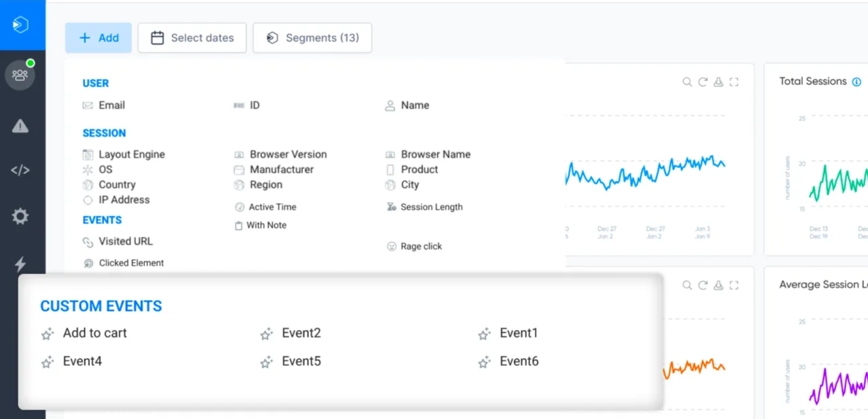This screenshot has height=419, width=868.
Task: Click the Total Sessions info icon
Action: click(x=856, y=82)
